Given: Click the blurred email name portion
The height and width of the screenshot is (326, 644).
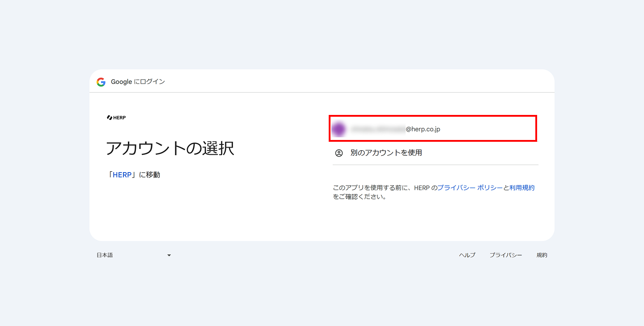Looking at the screenshot, I should pyautogui.click(x=378, y=129).
